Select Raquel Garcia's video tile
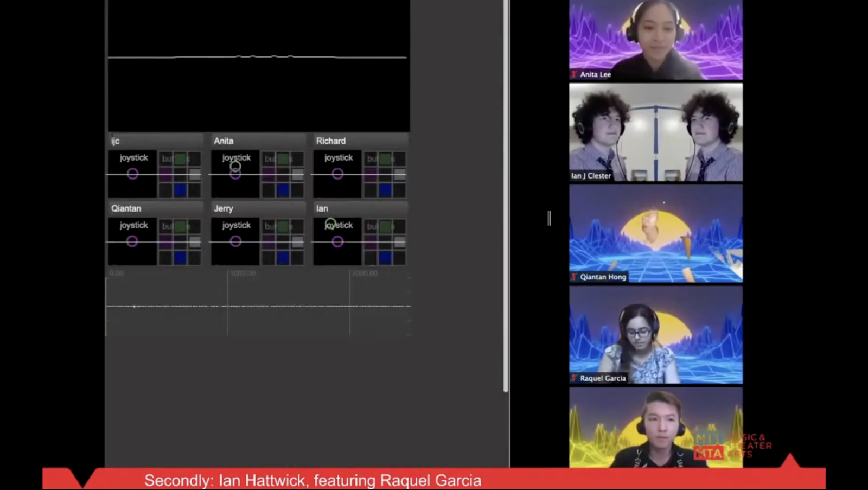868x490 pixels. (x=655, y=335)
